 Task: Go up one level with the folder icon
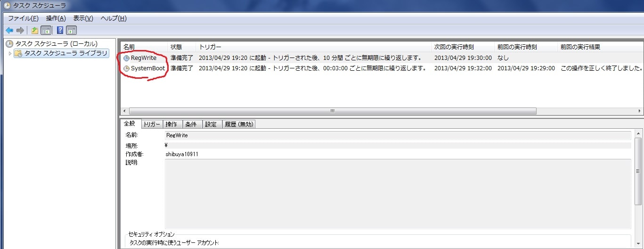[x=35, y=31]
